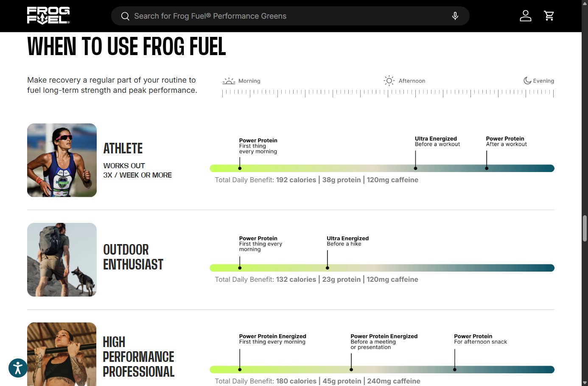This screenshot has height=386, width=588.
Task: Open the user account icon
Action: (525, 16)
